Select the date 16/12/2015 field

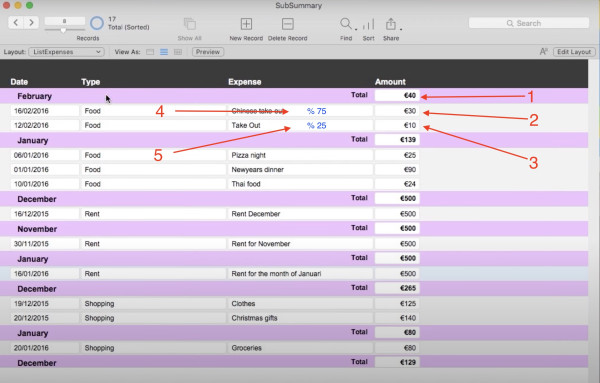(44, 214)
